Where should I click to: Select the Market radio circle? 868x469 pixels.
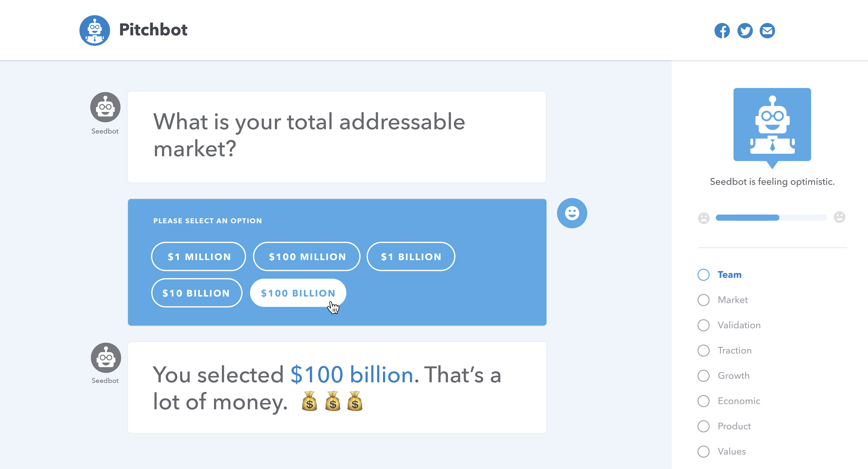click(x=703, y=300)
